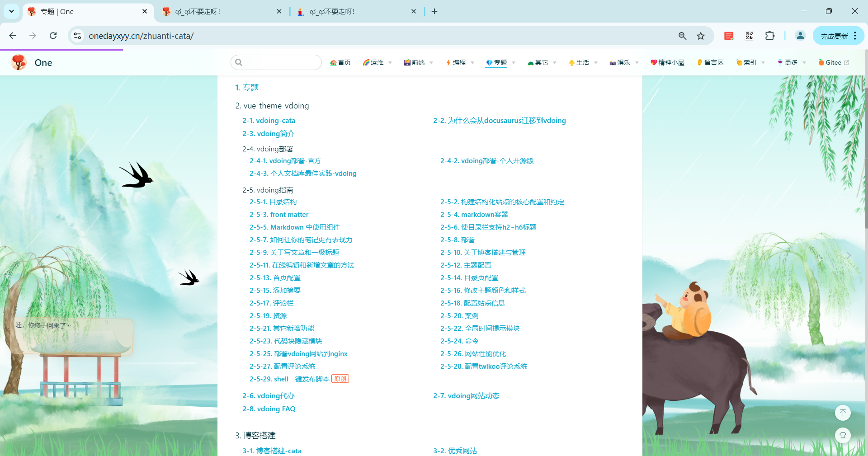Open 2-1. vdoing-cata link
Image resolution: width=868 pixels, height=456 pixels.
pyautogui.click(x=269, y=121)
